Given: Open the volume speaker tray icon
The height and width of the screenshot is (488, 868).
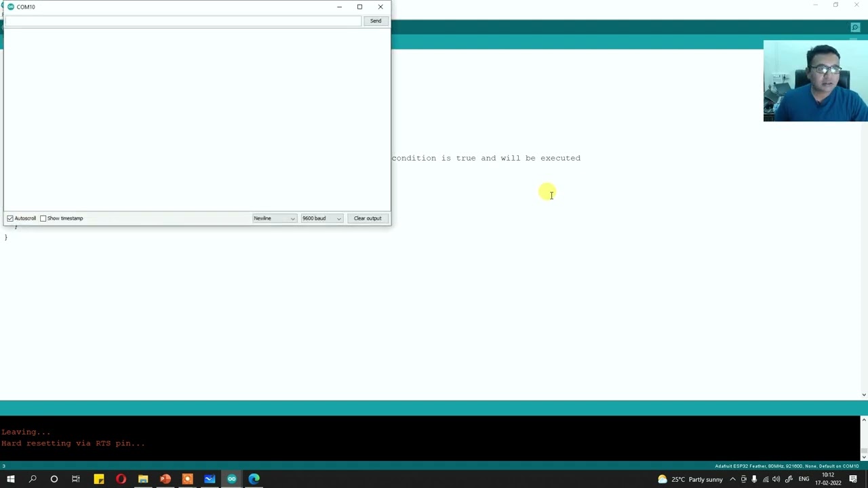Looking at the screenshot, I should coord(776,479).
